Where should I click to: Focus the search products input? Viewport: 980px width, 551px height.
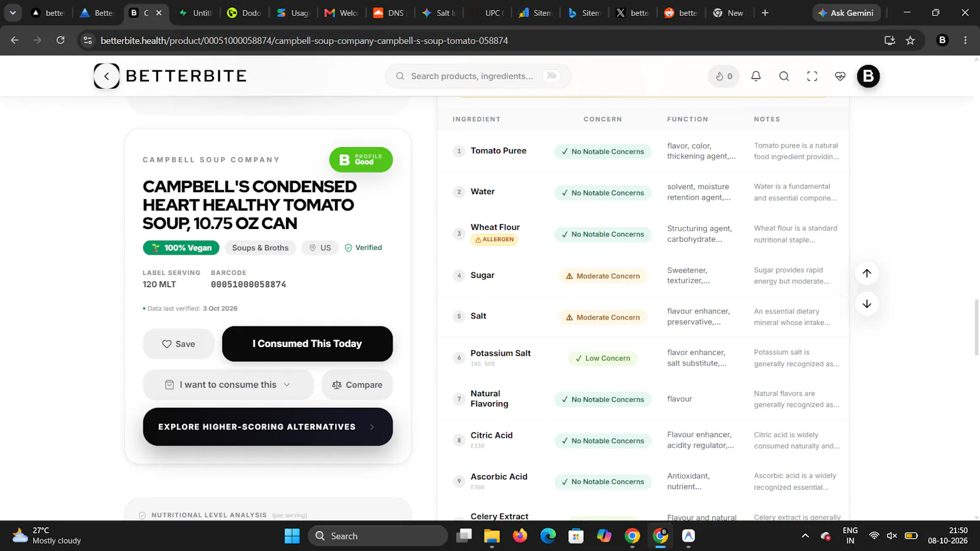(478, 76)
